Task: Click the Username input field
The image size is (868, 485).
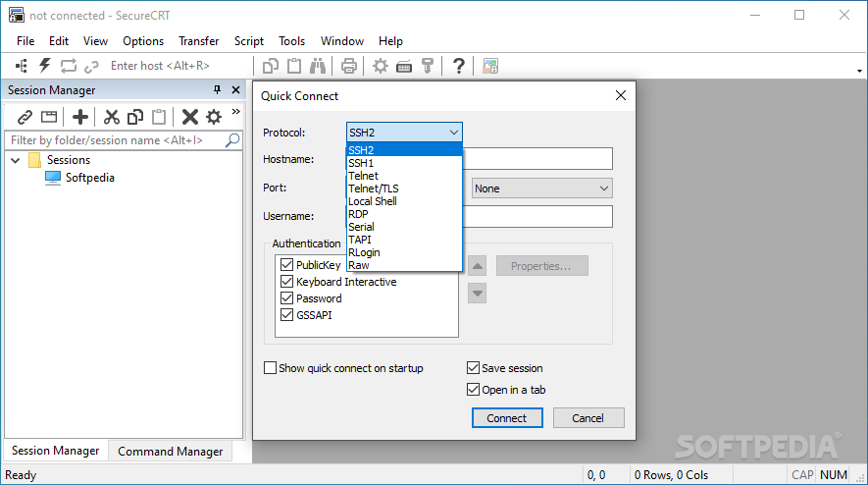Action: point(536,216)
